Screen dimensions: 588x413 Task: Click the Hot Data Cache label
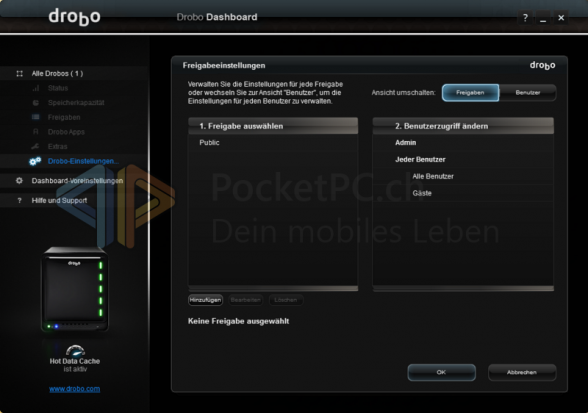(75, 361)
